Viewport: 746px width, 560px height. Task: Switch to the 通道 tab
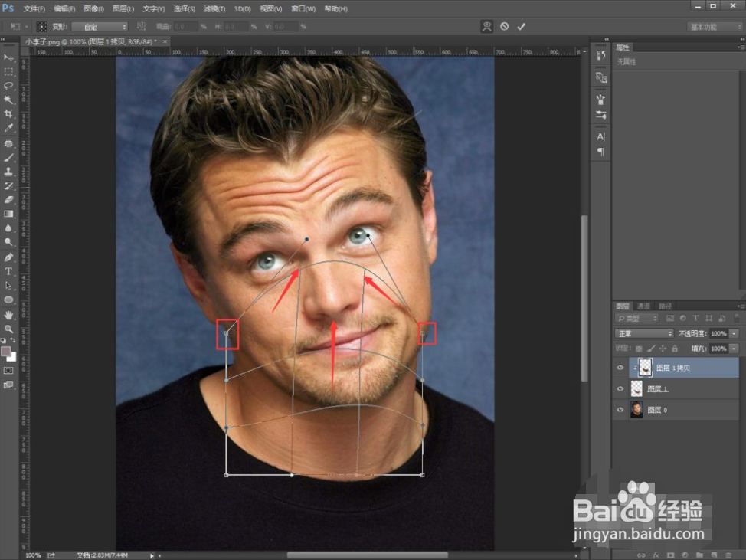[643, 306]
